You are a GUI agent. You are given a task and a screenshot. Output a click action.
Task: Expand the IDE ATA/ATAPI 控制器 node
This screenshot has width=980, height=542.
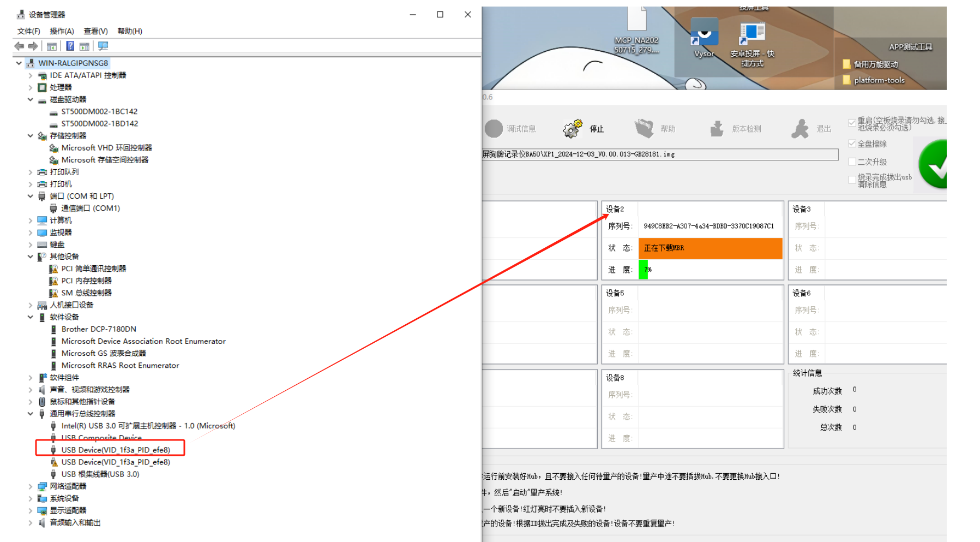click(31, 75)
